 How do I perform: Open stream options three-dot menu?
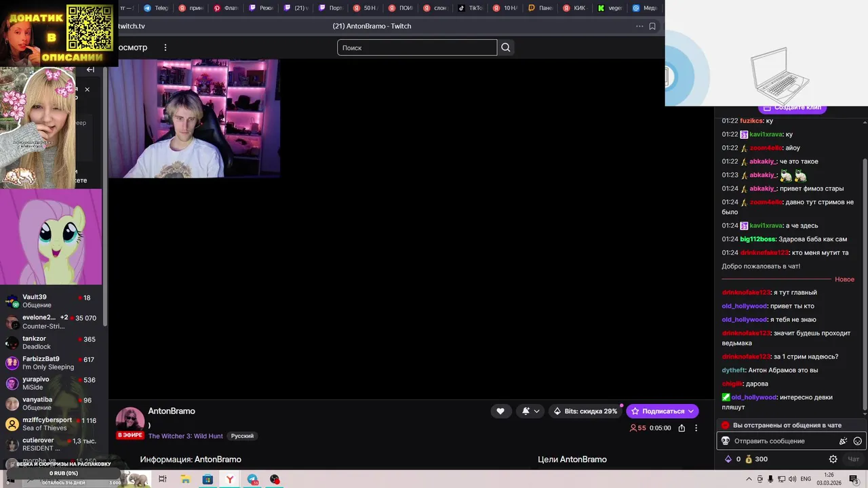(696, 428)
